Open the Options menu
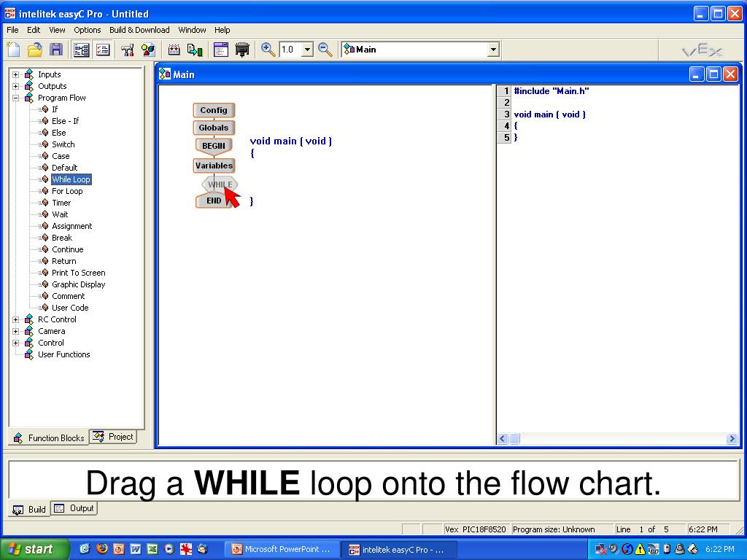This screenshot has width=747, height=560. click(88, 29)
